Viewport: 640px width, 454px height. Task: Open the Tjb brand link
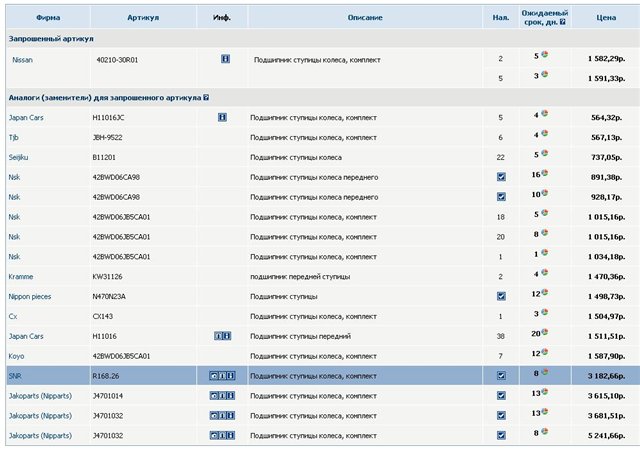pos(13,138)
